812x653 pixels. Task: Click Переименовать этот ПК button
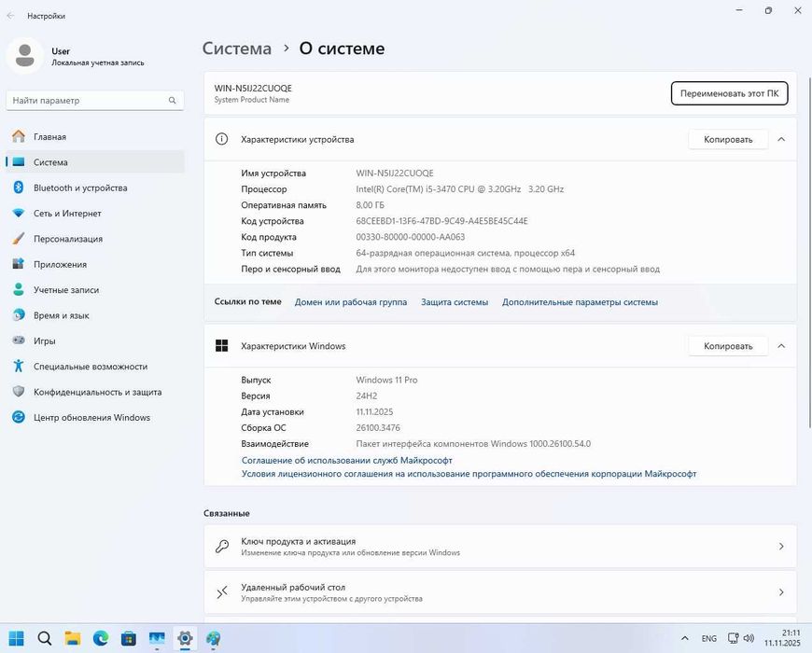pos(729,93)
